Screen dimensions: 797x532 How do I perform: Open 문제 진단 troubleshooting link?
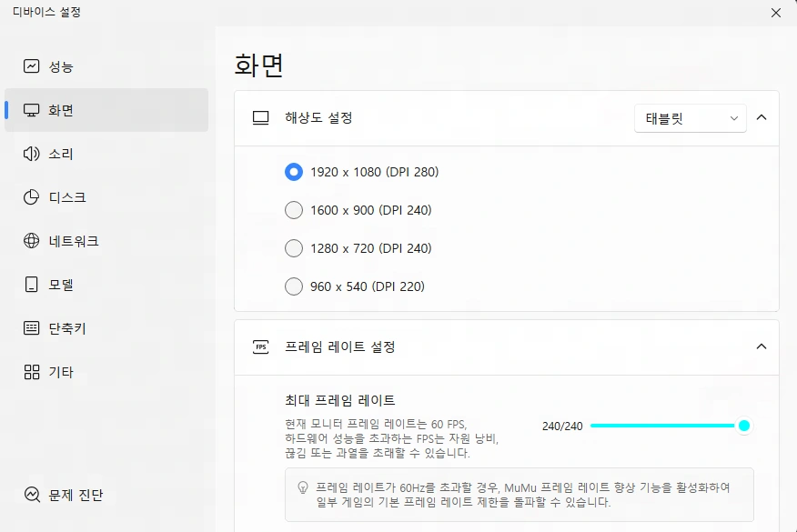[x=75, y=495]
